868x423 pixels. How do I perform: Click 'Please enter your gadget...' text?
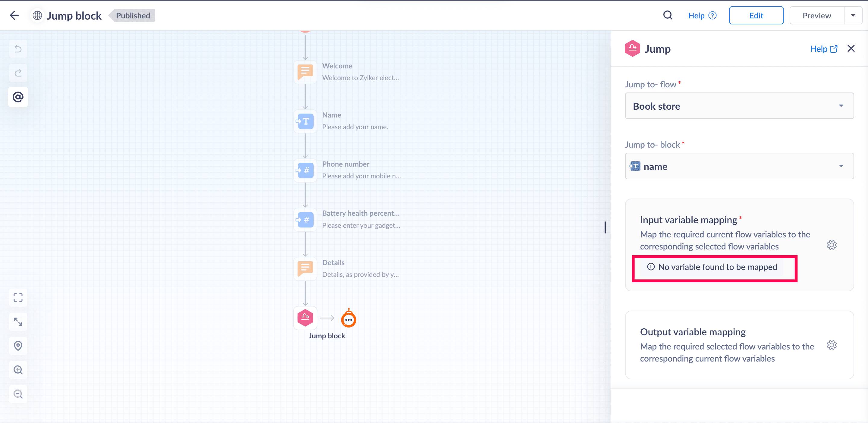[x=361, y=225]
